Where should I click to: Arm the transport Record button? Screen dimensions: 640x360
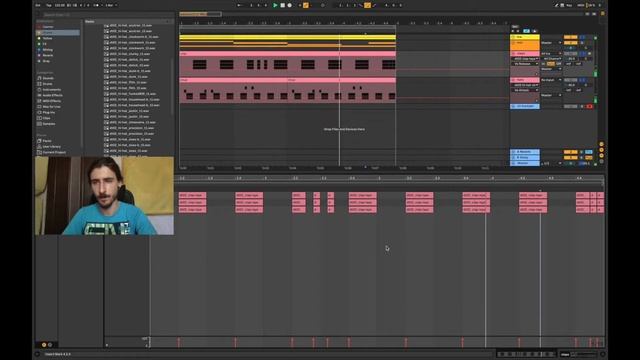click(289, 5)
